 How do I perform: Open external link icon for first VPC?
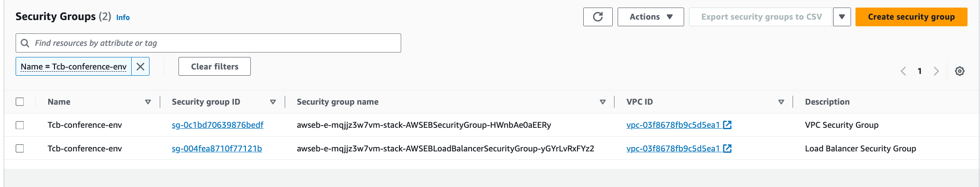coord(727,125)
